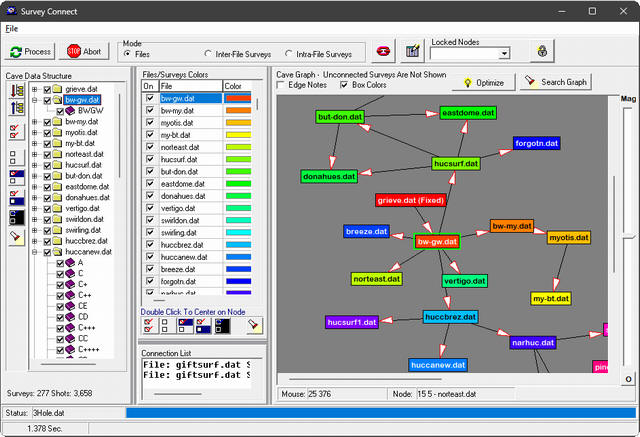Expand the grieve.dat tree node
The width and height of the screenshot is (640, 437).
point(35,89)
